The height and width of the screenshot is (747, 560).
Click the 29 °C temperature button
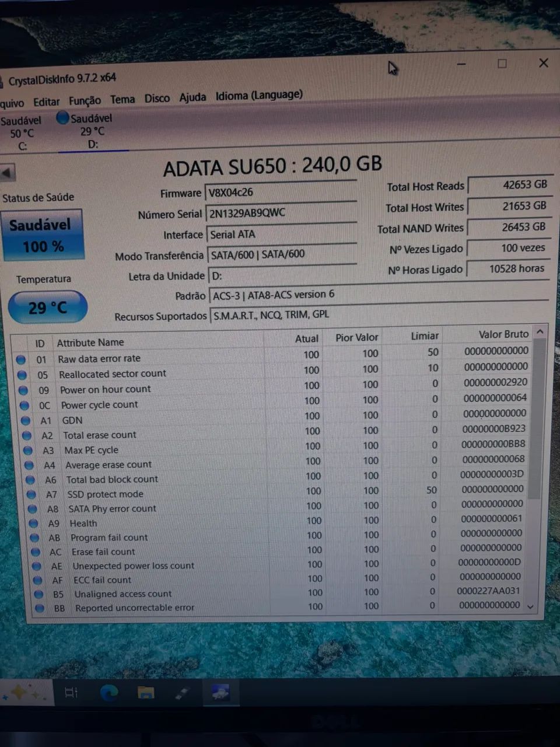[48, 307]
